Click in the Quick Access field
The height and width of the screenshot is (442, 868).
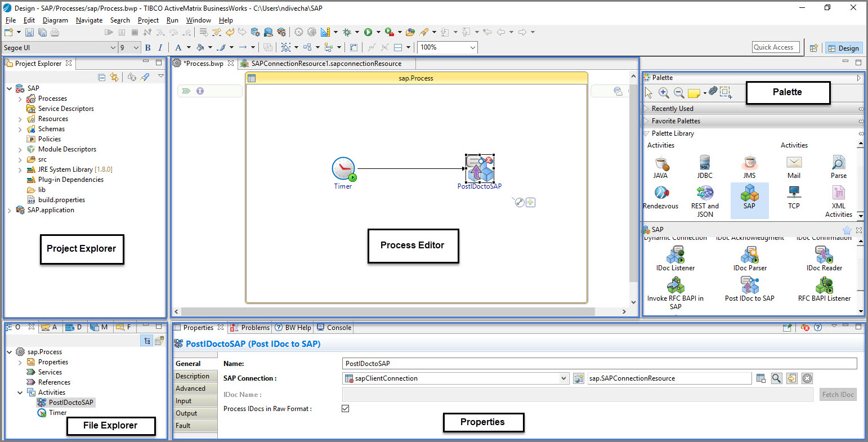776,47
